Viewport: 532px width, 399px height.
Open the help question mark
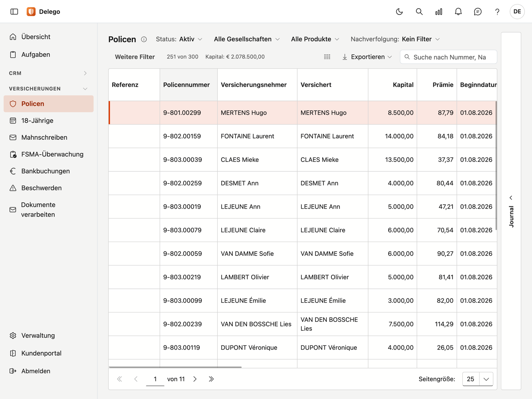tap(497, 12)
